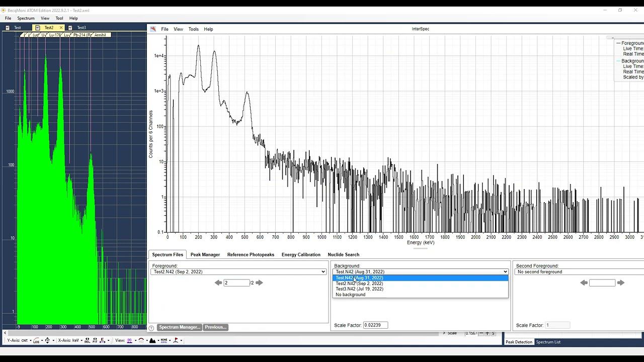
Task: Click energy range E arrow icon
Action: coord(102,340)
